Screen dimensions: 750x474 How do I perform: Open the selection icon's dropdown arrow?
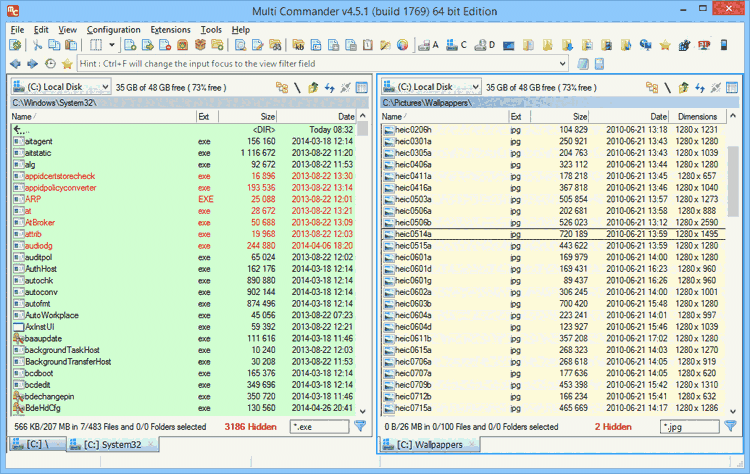tap(111, 45)
